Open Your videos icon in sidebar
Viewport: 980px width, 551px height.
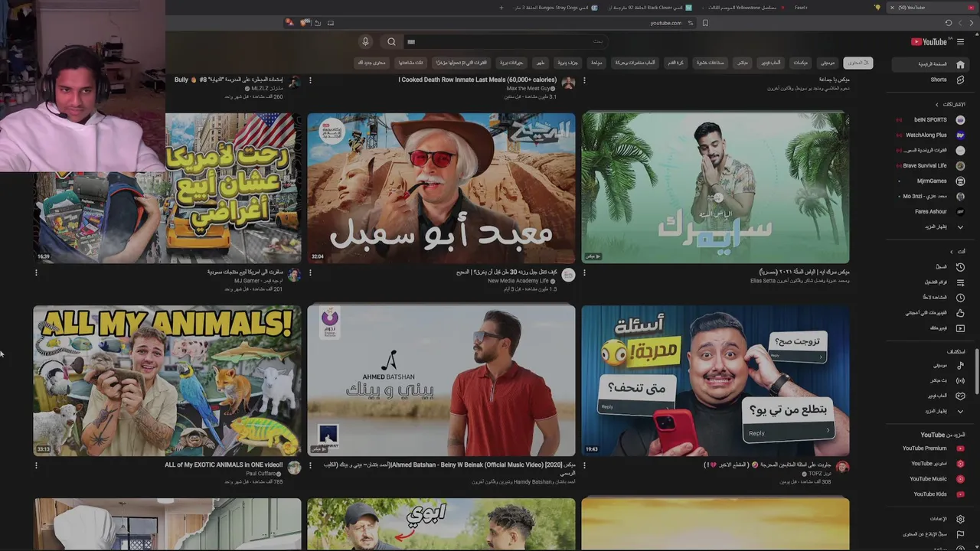coord(960,328)
